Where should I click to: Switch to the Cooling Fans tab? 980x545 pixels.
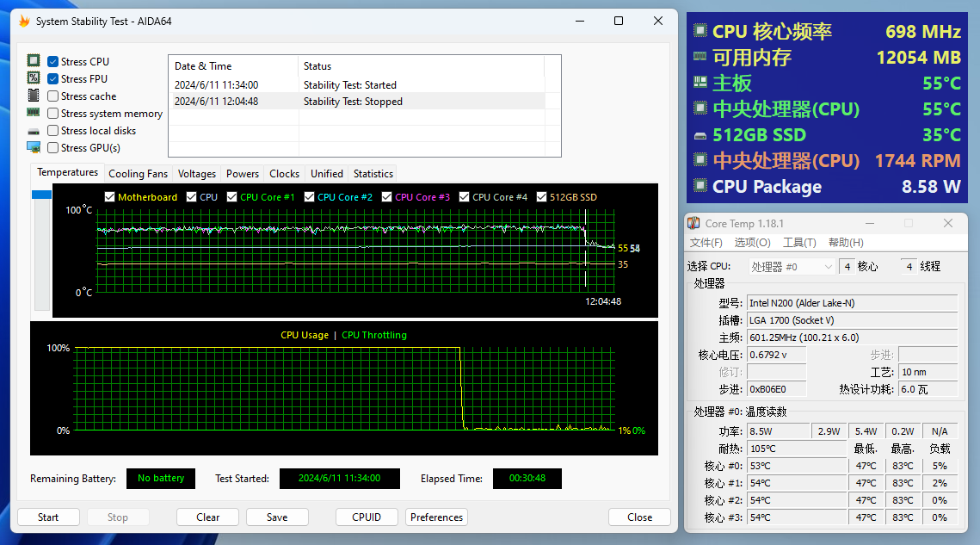tap(139, 174)
